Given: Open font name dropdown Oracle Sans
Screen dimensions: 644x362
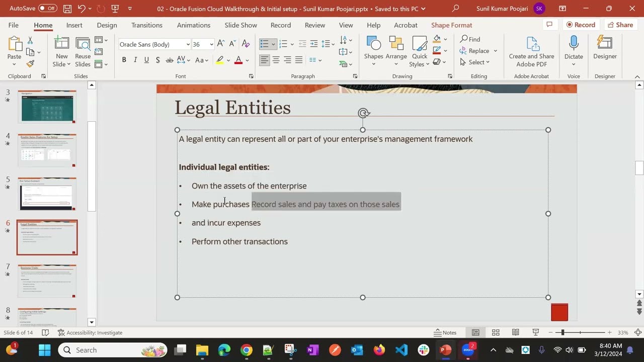Looking at the screenshot, I should tap(188, 44).
